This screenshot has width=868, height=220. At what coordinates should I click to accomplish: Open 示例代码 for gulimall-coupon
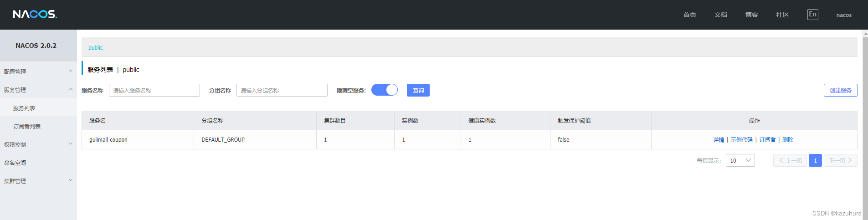741,140
